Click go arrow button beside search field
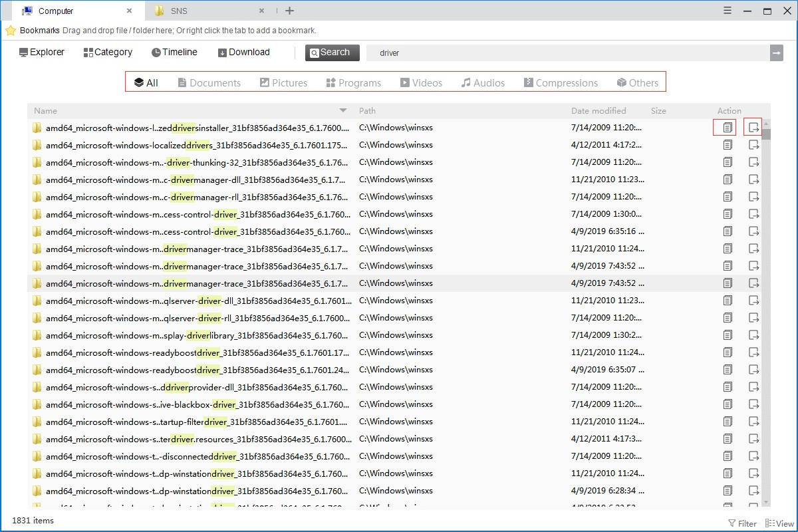The image size is (798, 532). (776, 53)
